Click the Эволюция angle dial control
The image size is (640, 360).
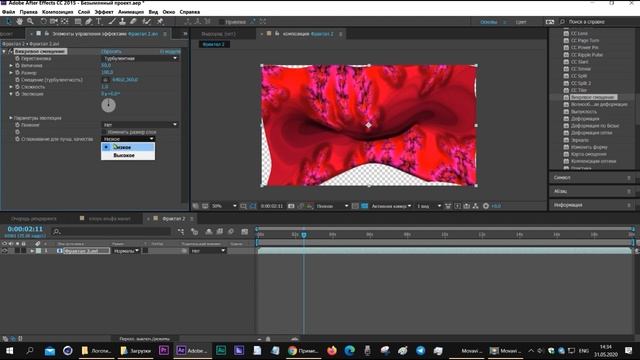coord(108,105)
